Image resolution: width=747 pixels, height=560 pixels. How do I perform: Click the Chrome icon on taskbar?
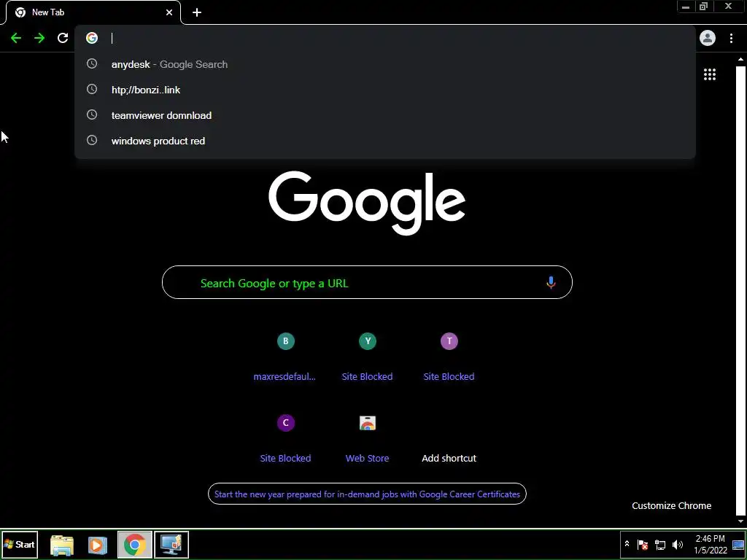(135, 544)
